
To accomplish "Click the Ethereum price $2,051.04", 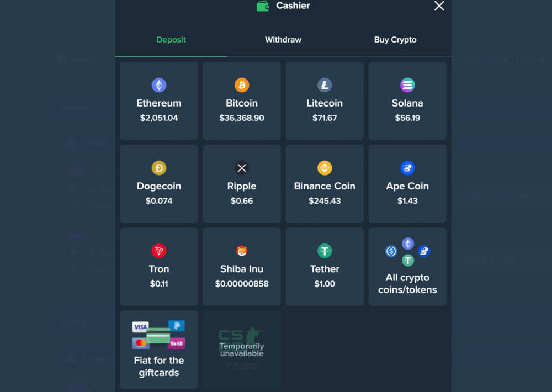I will pyautogui.click(x=159, y=118).
